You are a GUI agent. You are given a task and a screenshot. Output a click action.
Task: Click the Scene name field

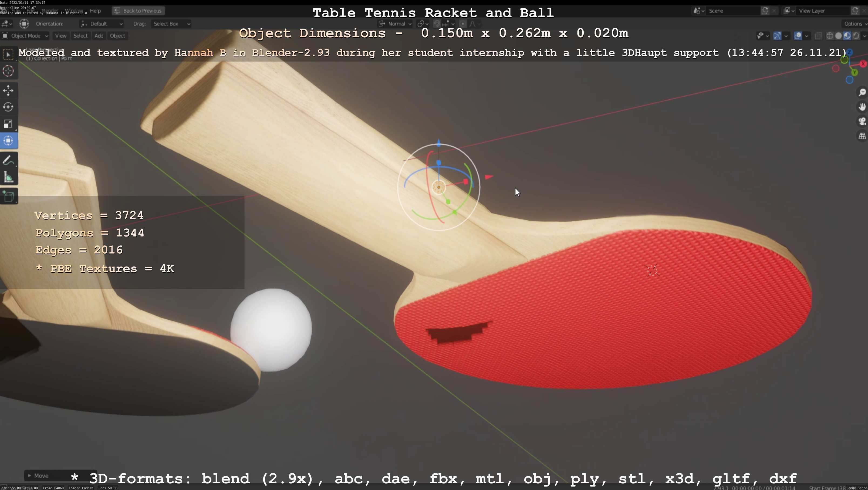(733, 11)
